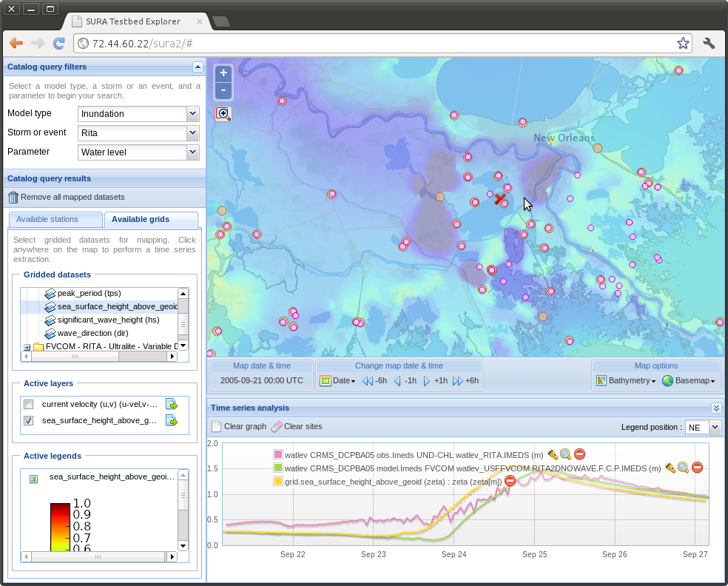Click the map zoom out minus button
The width and height of the screenshot is (728, 586).
(x=223, y=90)
